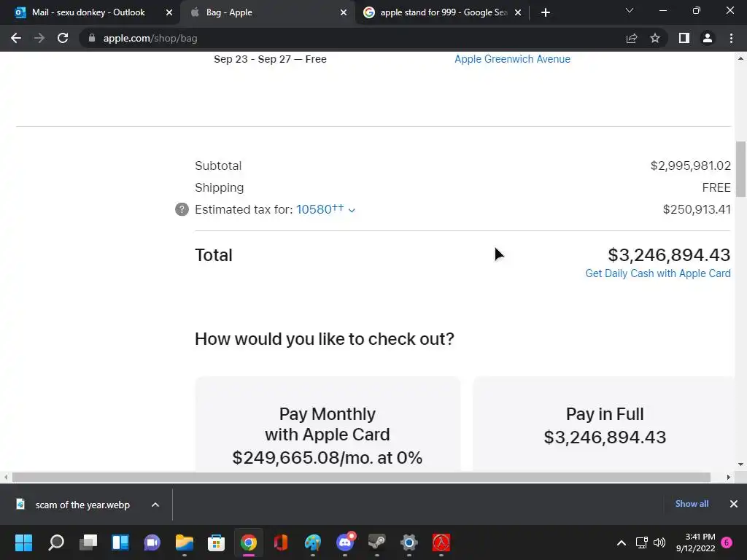The height and width of the screenshot is (560, 747).
Task: Open Steam from taskbar
Action: (x=377, y=542)
